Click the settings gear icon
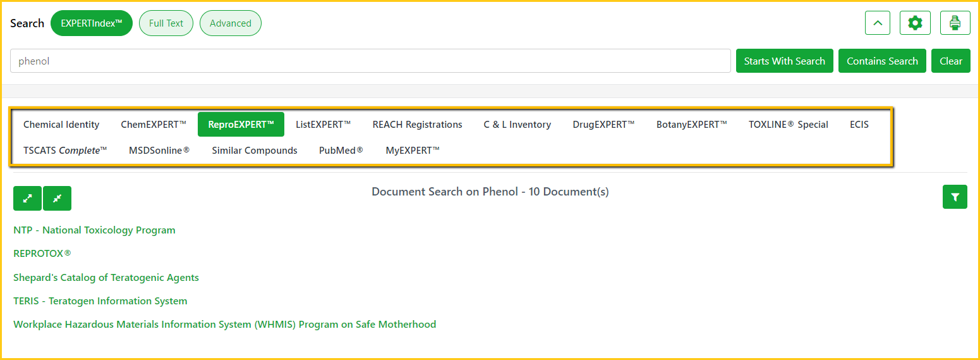980x360 pixels. point(914,23)
